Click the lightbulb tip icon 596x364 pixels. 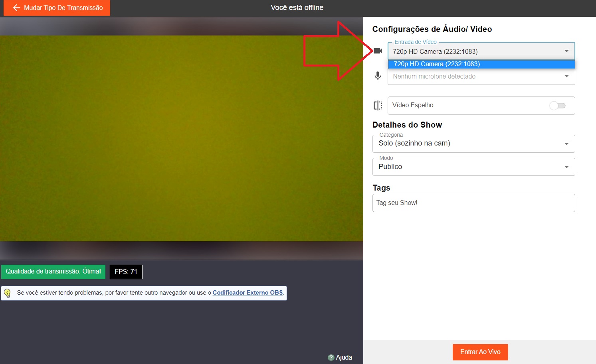pos(7,293)
